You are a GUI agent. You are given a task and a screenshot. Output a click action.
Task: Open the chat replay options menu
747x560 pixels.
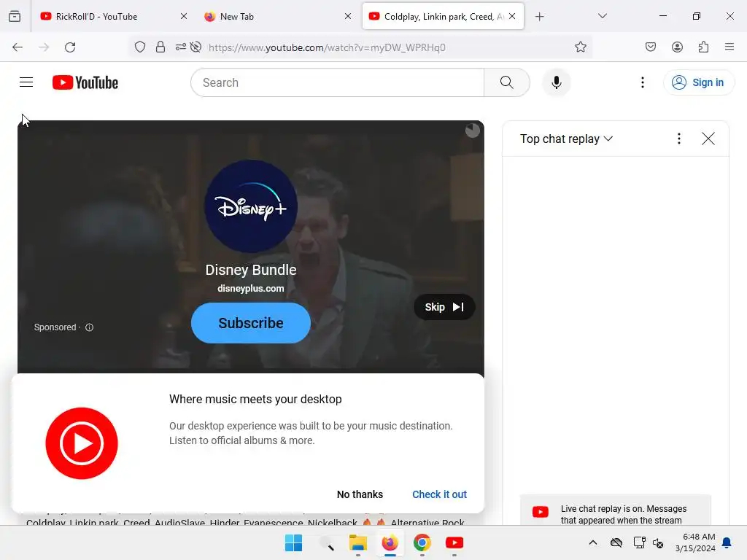coord(679,139)
